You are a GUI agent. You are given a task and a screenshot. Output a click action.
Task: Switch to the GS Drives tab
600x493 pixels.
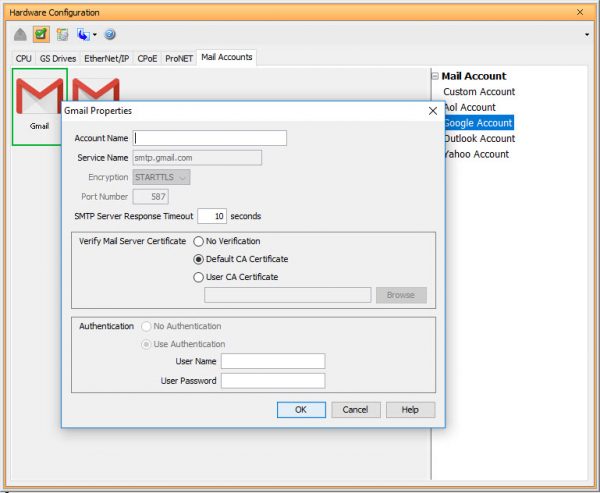(58, 59)
